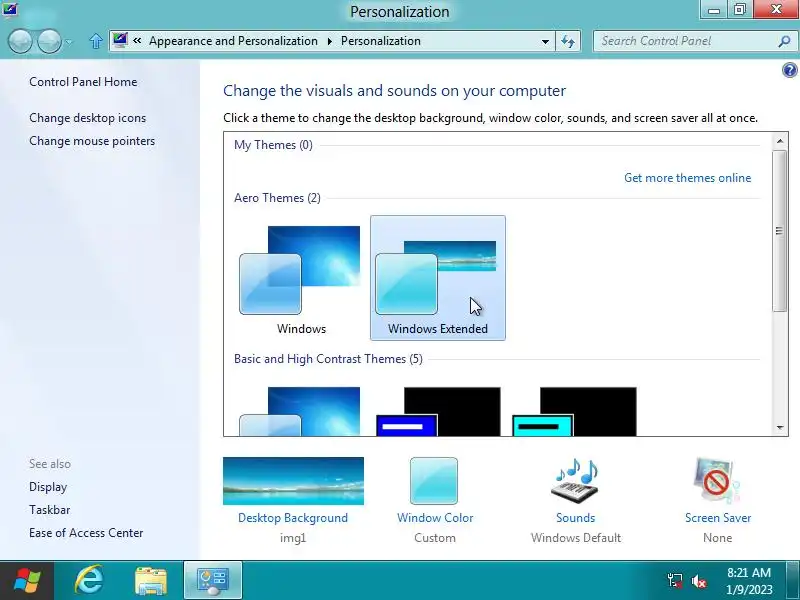The height and width of the screenshot is (600, 800).
Task: Open the Screen Saver link
Action: [718, 518]
